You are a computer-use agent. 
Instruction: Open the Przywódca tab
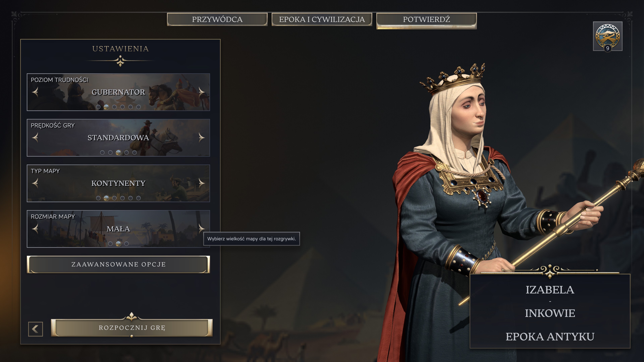[x=217, y=19]
